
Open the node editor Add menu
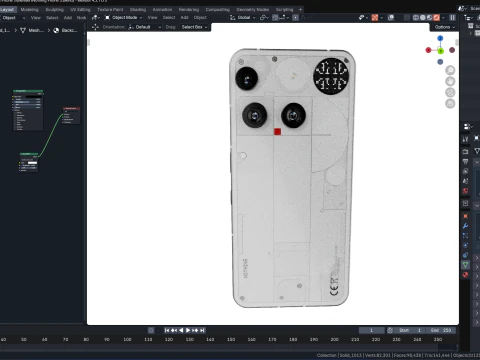(68, 18)
